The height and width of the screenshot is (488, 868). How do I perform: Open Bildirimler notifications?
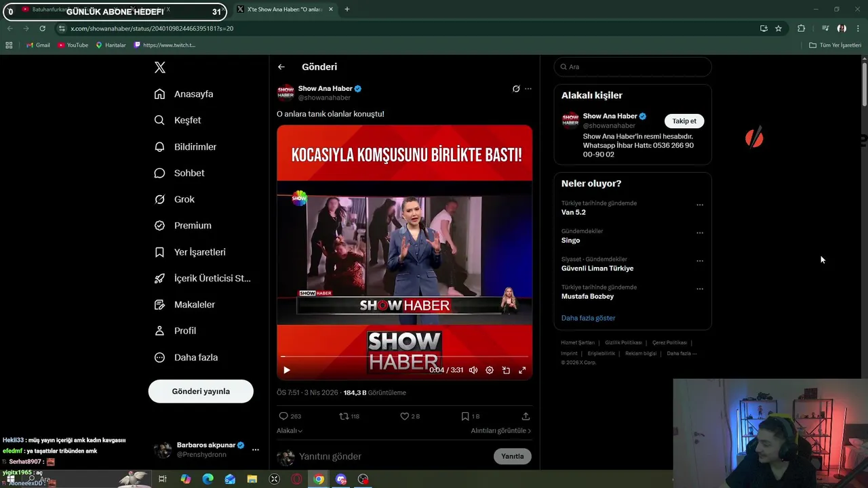coord(185,146)
